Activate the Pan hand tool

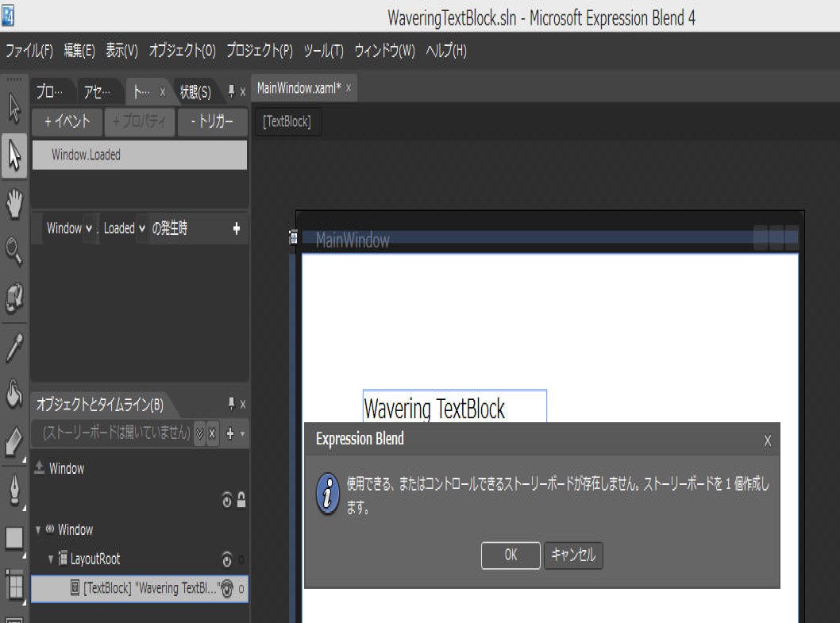coord(13,203)
